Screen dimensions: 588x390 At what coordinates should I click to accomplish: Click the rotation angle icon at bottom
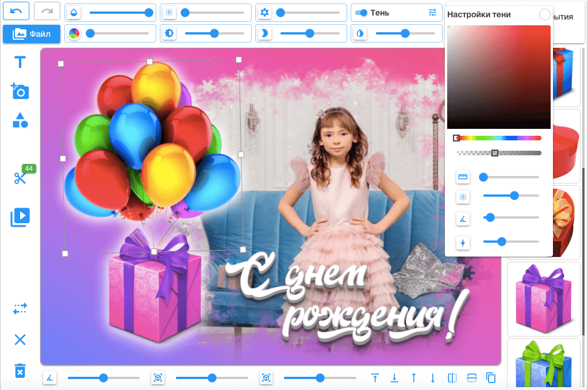point(49,378)
